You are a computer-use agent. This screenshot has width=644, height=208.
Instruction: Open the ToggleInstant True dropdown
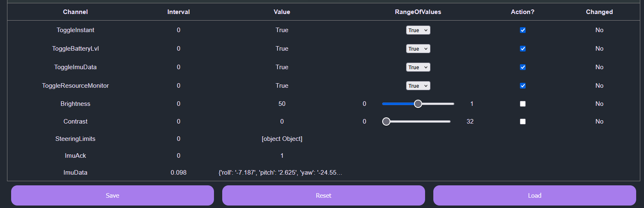coord(418,30)
